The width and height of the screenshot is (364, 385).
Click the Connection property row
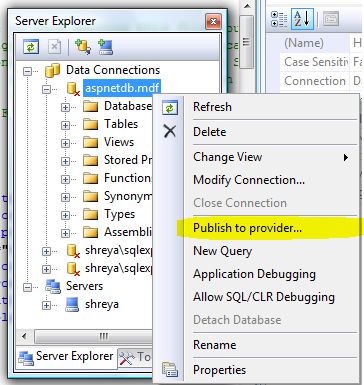point(322,81)
